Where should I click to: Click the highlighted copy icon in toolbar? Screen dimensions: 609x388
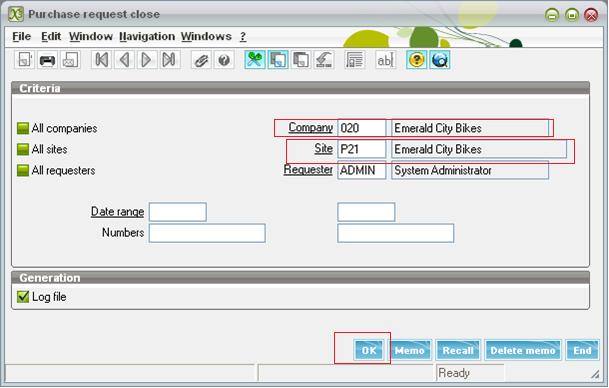coord(278,60)
